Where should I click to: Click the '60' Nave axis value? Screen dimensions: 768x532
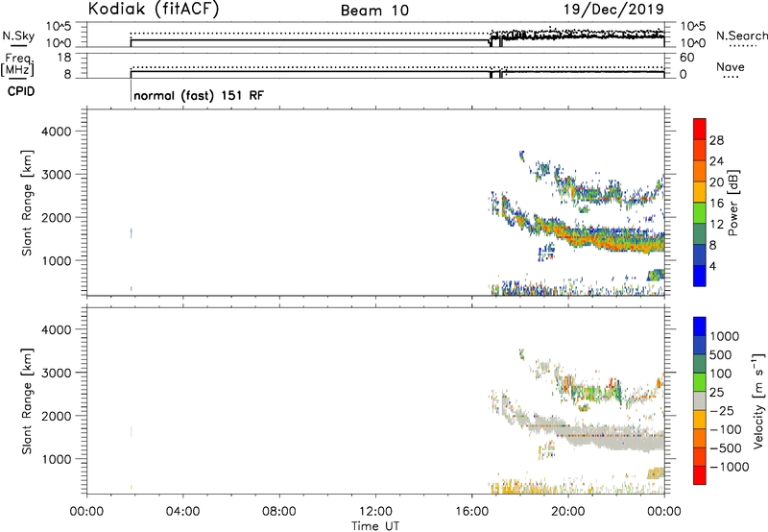(686, 58)
